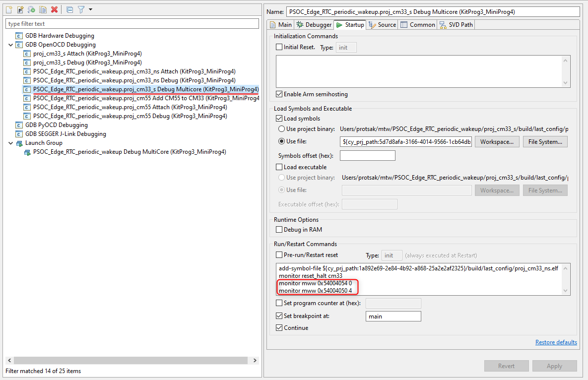Screen dimensions: 588x380
Task: Click the New prototype configuration icon
Action: pos(20,9)
